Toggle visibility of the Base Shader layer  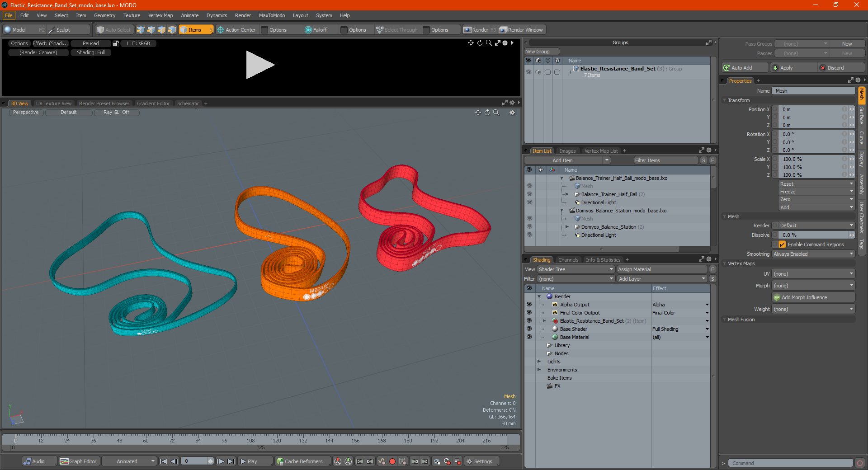[x=529, y=329]
